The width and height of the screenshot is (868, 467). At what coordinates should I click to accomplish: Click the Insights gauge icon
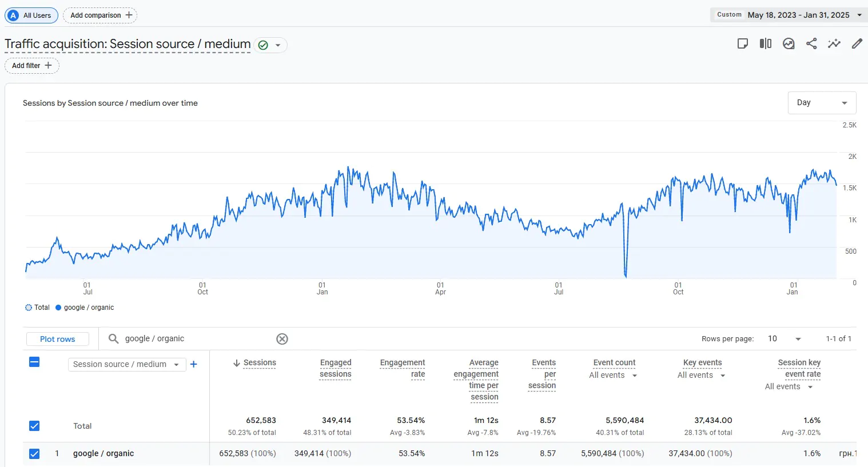coord(789,43)
